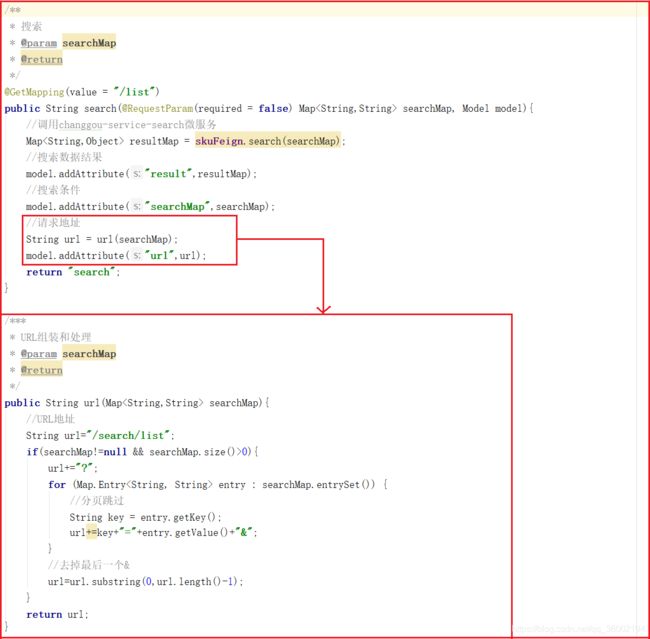Click the //搜索条件 comment line

53,190
